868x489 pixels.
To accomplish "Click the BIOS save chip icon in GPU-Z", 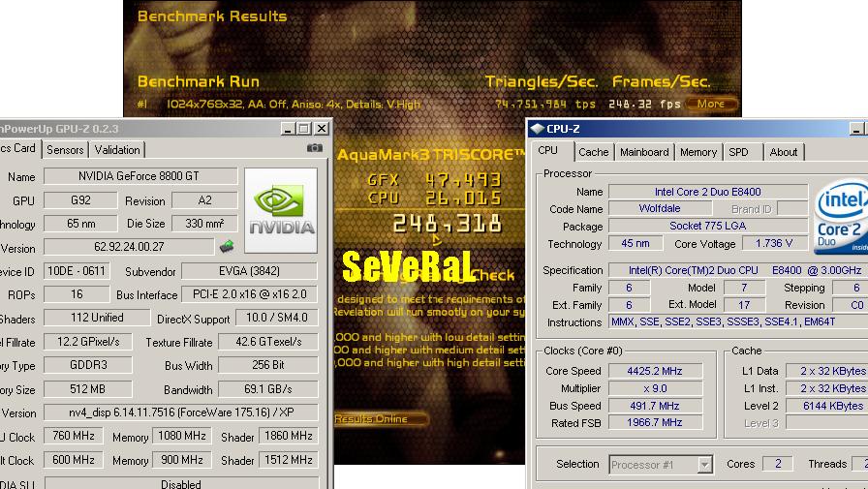I will [227, 246].
